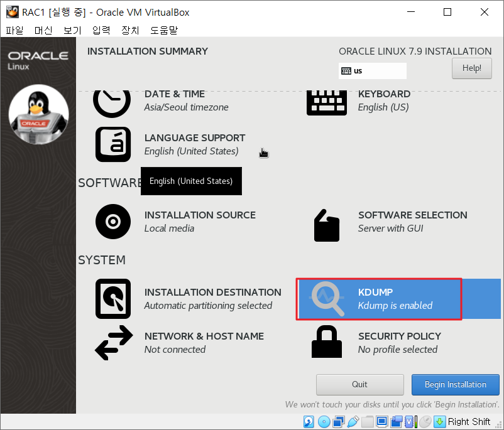Click the Help! button
The height and width of the screenshot is (430, 504).
[x=471, y=68]
